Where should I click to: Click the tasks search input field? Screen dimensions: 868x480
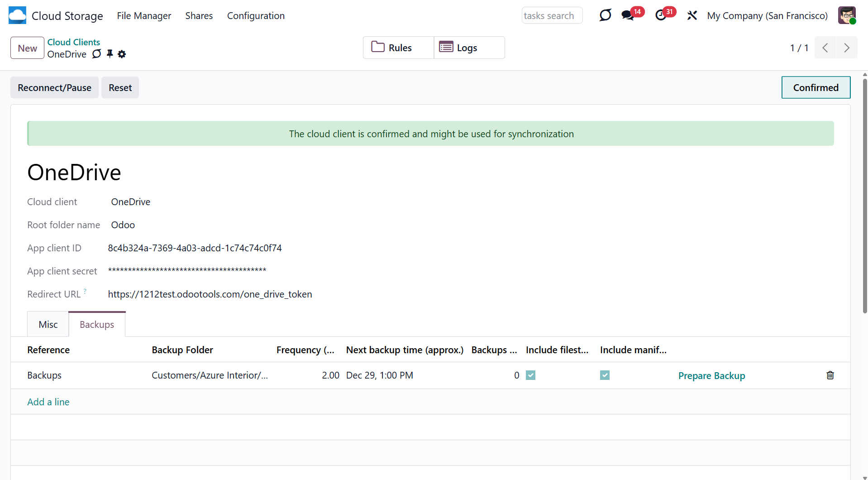tap(552, 16)
